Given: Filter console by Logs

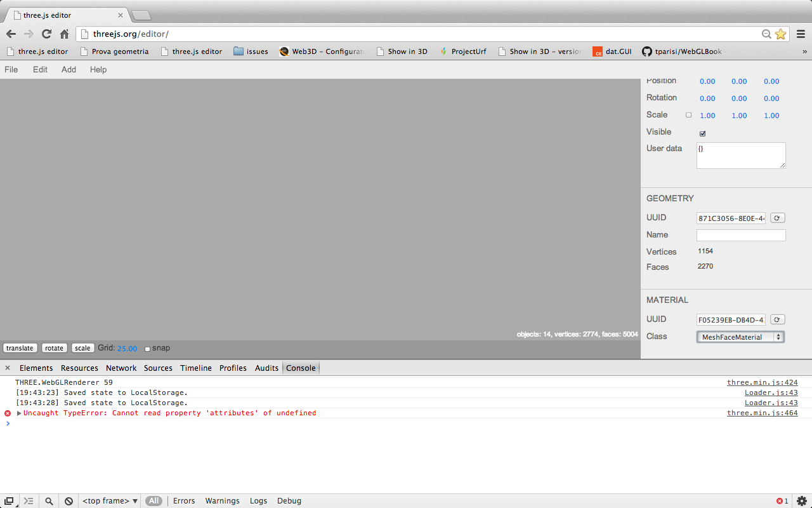Looking at the screenshot, I should click(x=258, y=501).
